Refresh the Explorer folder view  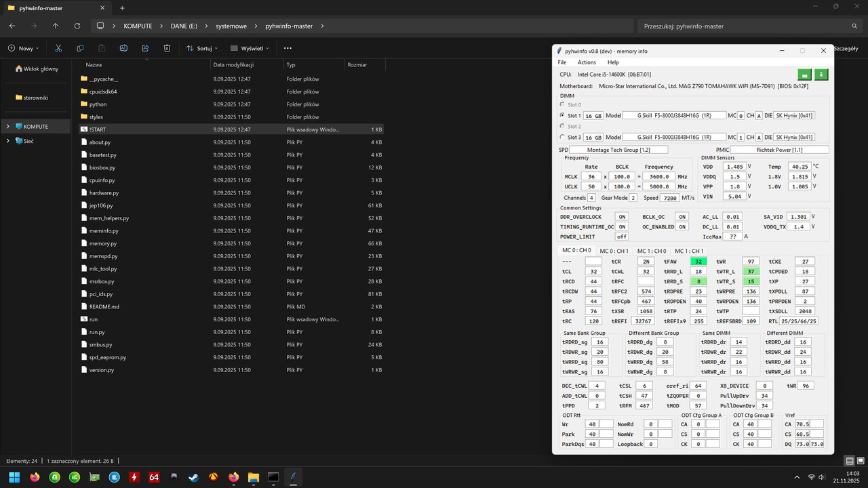[77, 26]
